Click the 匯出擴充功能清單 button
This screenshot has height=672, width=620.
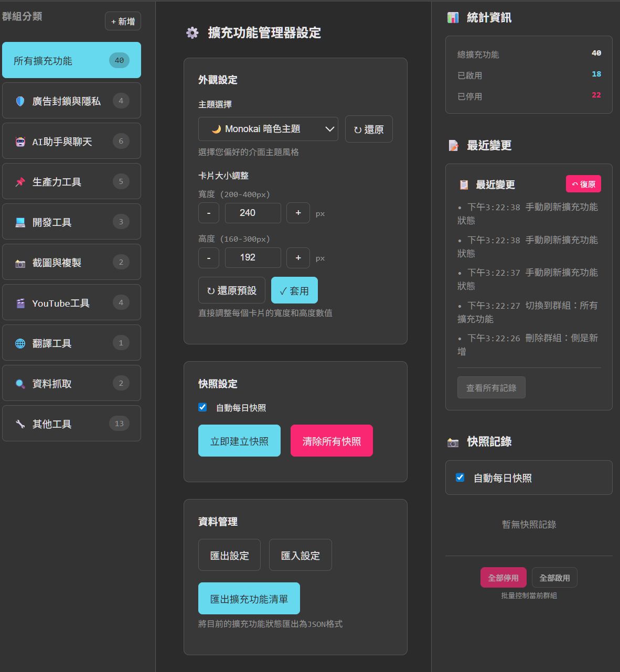point(249,599)
